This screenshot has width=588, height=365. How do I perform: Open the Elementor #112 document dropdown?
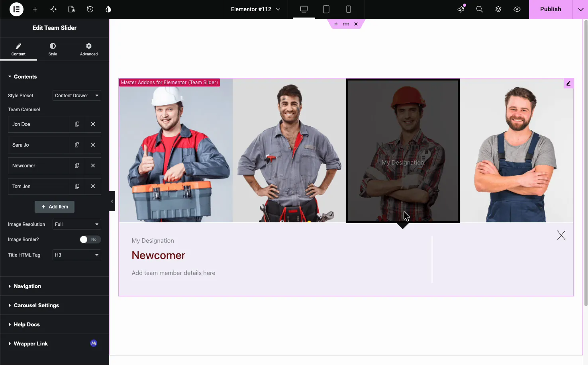coord(255,9)
